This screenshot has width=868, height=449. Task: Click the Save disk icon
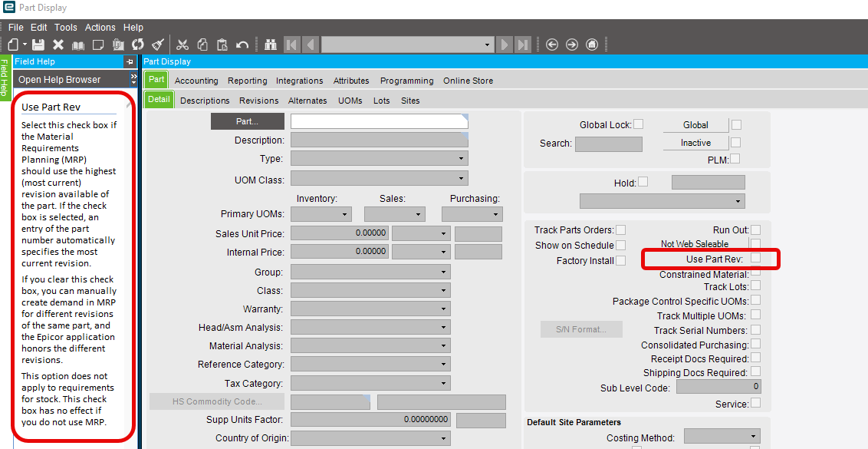tap(38, 45)
